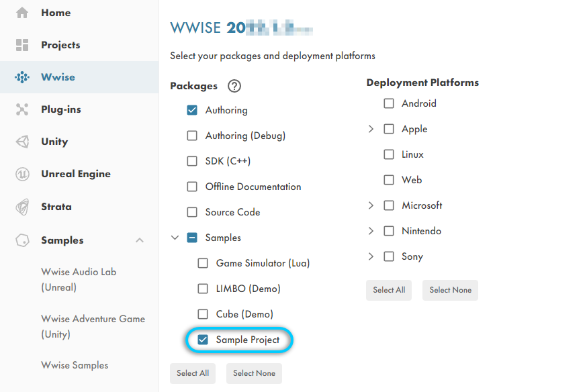This screenshot has height=392, width=587.
Task: Click the Plug-ins icon
Action: point(22,109)
